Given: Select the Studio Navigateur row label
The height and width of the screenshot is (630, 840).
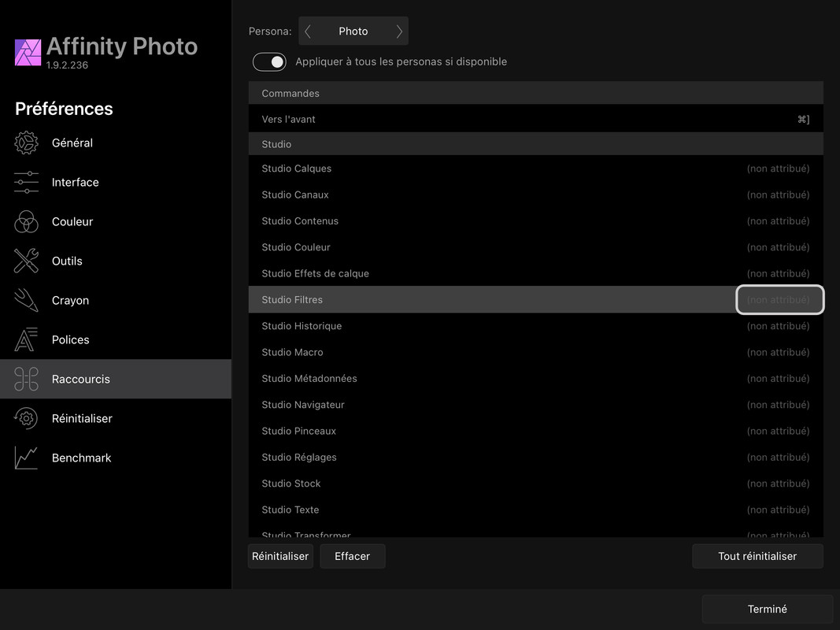Looking at the screenshot, I should tap(303, 405).
